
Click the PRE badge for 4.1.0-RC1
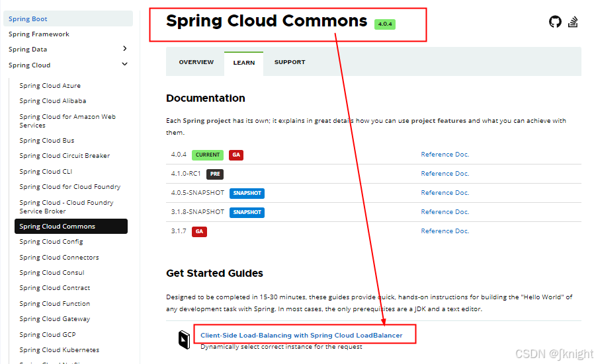pyautogui.click(x=215, y=174)
